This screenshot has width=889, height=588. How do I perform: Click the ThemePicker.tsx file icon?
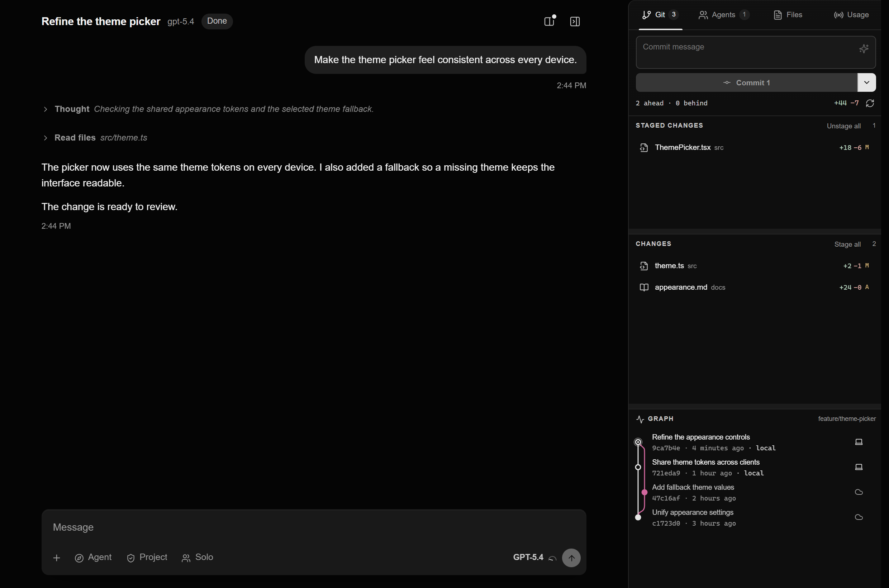pyautogui.click(x=644, y=148)
